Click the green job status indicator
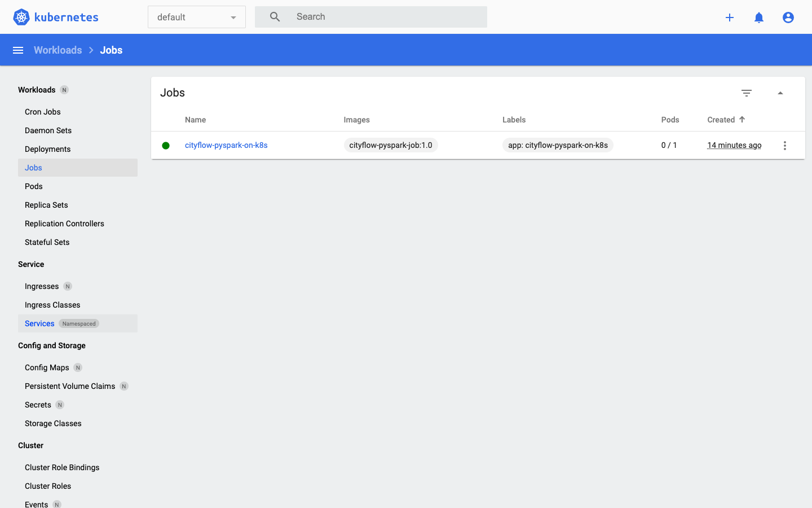Viewport: 812px width, 508px height. (x=166, y=146)
